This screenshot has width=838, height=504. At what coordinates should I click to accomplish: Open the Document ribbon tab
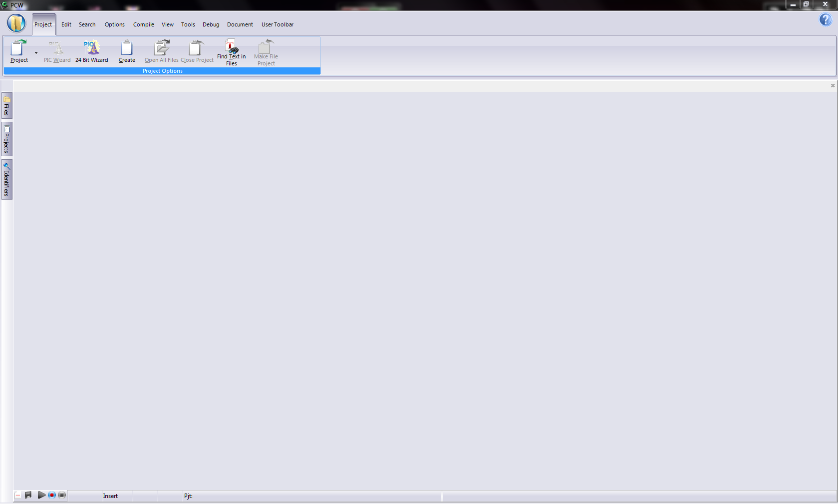240,24
